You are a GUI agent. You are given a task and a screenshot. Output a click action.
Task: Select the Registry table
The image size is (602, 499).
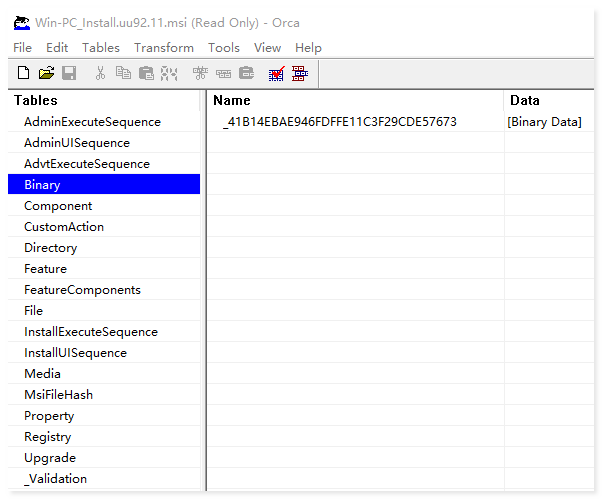click(48, 437)
